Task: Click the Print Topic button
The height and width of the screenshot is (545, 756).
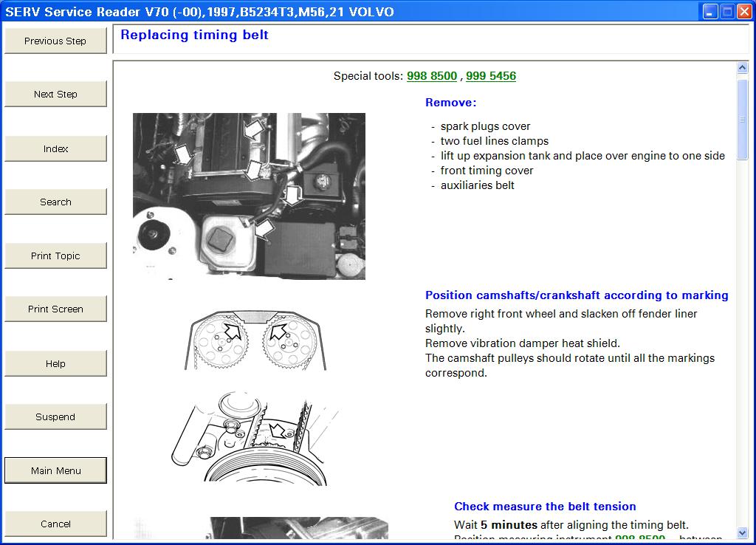Action: [55, 256]
